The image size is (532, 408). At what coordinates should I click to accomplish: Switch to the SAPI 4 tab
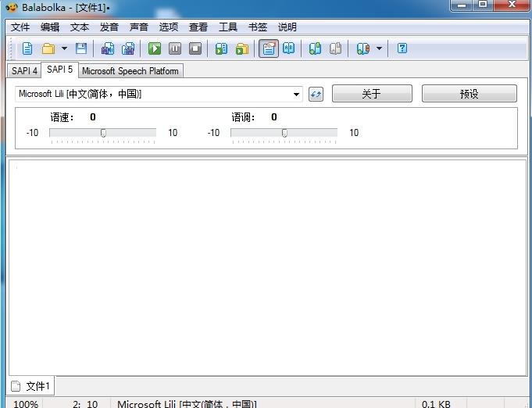24,71
